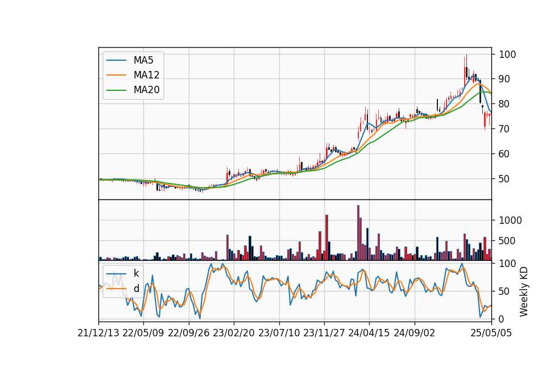Click the price axis value 70
The width and height of the screenshot is (546, 392).
(x=504, y=129)
